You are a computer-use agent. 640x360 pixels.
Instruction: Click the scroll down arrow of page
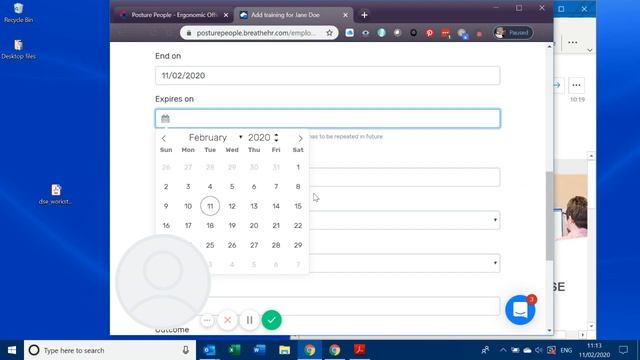[x=549, y=331]
